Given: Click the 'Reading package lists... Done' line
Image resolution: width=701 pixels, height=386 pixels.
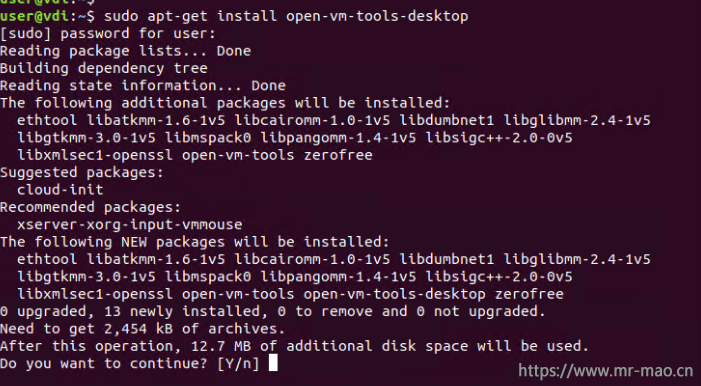Looking at the screenshot, I should [x=125, y=51].
